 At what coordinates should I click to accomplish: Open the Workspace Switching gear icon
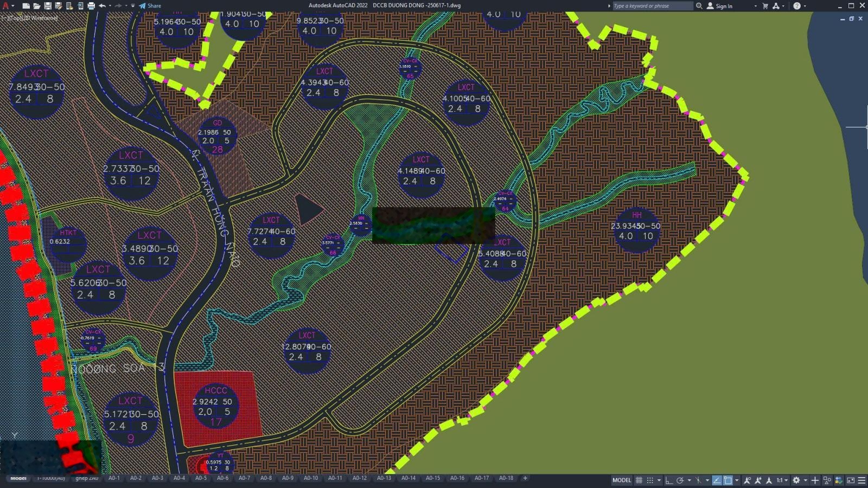tap(796, 480)
